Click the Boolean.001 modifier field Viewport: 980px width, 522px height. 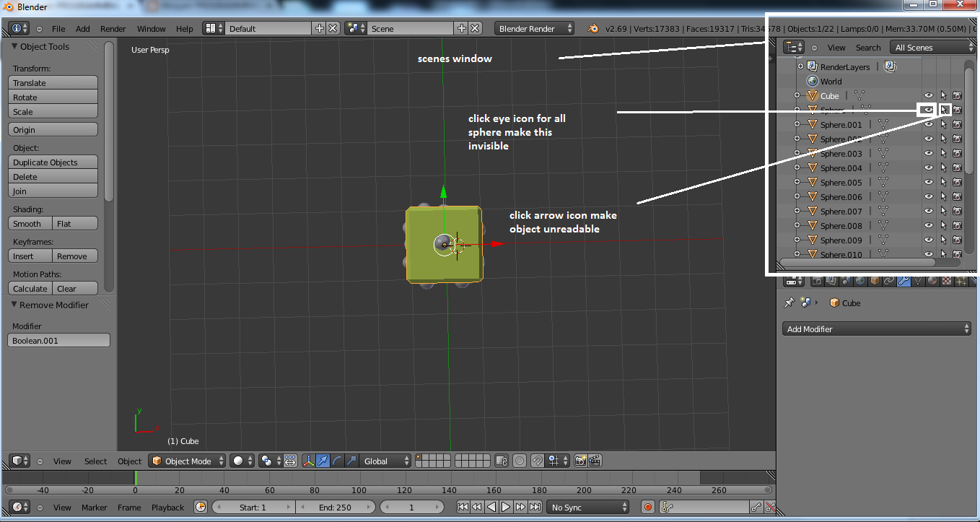[x=59, y=340]
